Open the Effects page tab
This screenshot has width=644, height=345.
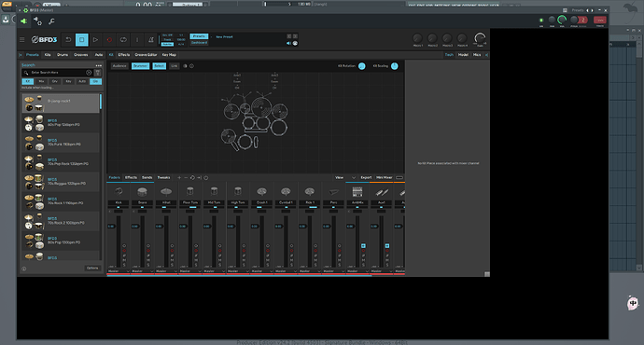click(x=123, y=55)
